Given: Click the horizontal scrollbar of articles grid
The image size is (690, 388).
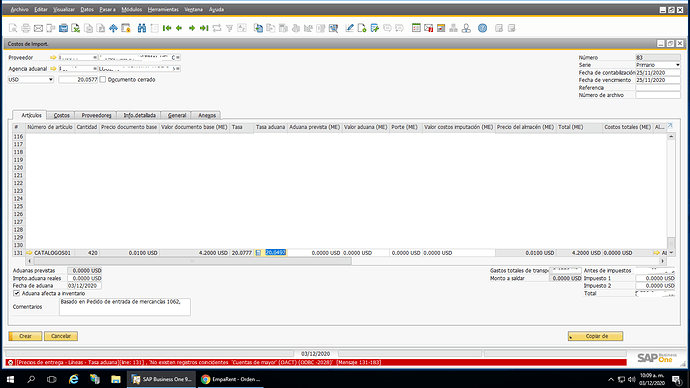Looking at the screenshot, I should (192, 261).
